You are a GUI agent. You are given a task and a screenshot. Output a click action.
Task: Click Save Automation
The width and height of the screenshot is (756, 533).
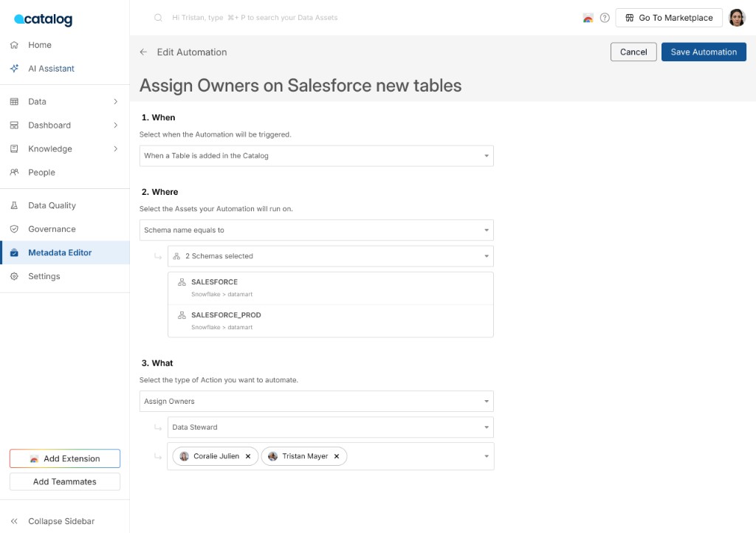pyautogui.click(x=704, y=52)
